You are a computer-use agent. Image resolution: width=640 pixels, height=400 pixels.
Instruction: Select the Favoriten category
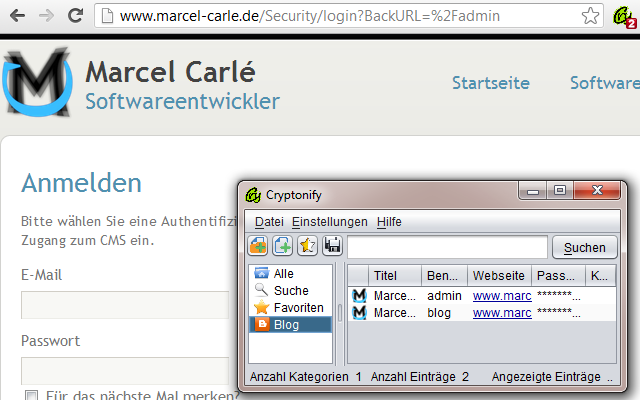pyautogui.click(x=290, y=308)
